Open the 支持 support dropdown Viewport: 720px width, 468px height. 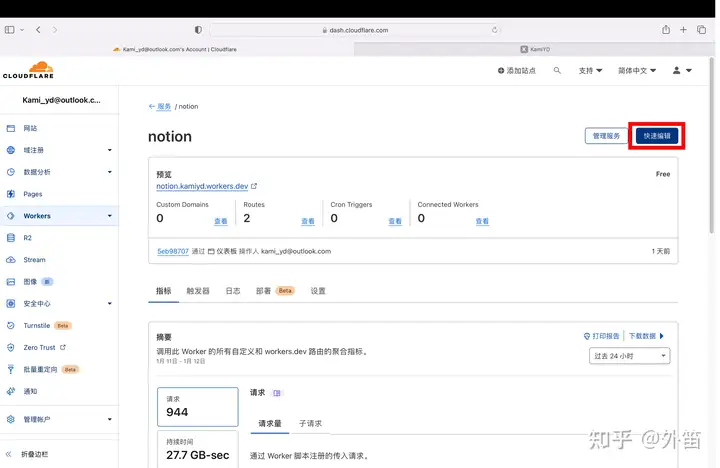pos(590,70)
